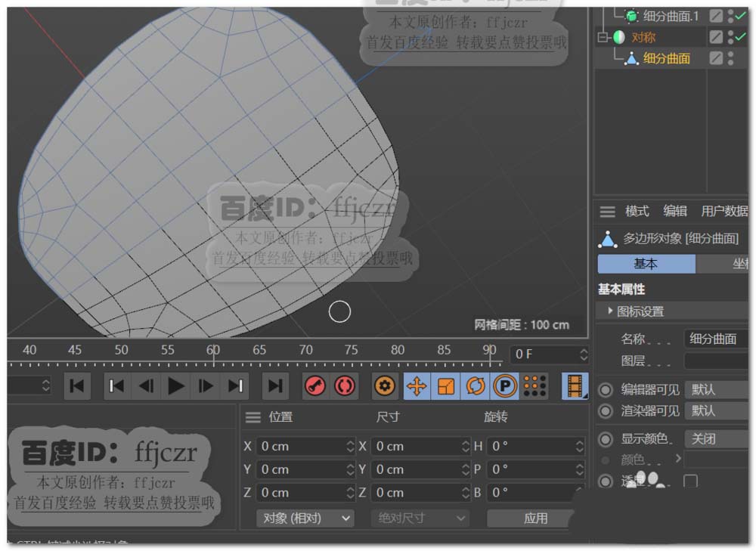Expand the 图标设置 section
This screenshot has height=551, width=756.
pyautogui.click(x=610, y=311)
